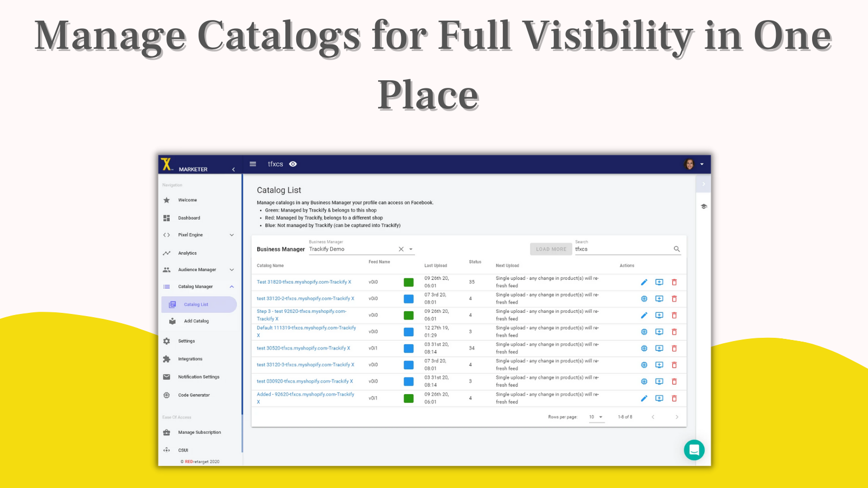Delete the test 33120-2-tfxcs catalog

point(674,299)
